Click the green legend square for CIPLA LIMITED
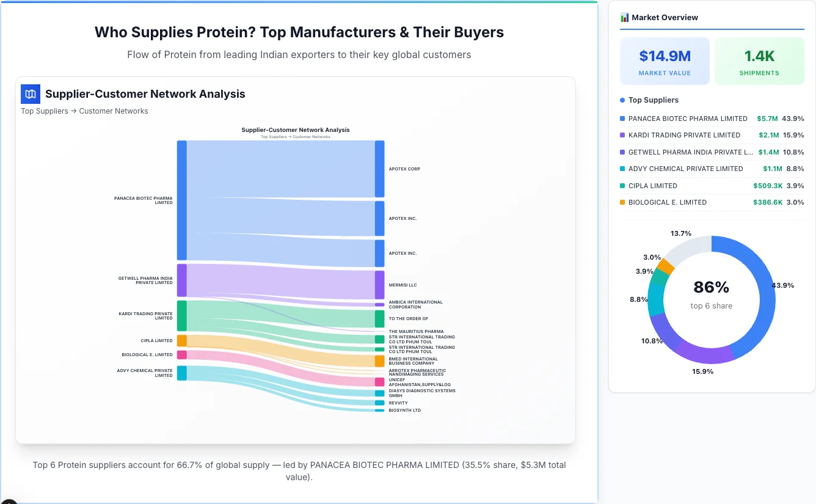The height and width of the screenshot is (504, 816). [622, 186]
